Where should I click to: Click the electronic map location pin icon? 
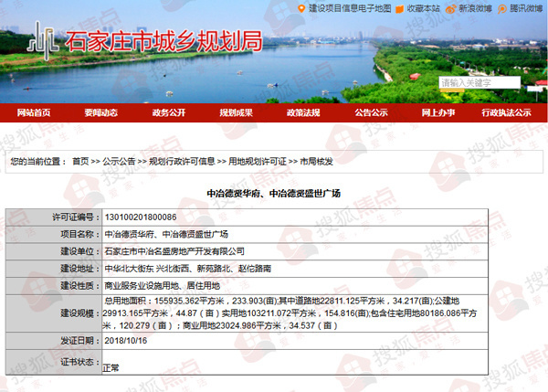pyautogui.click(x=301, y=7)
